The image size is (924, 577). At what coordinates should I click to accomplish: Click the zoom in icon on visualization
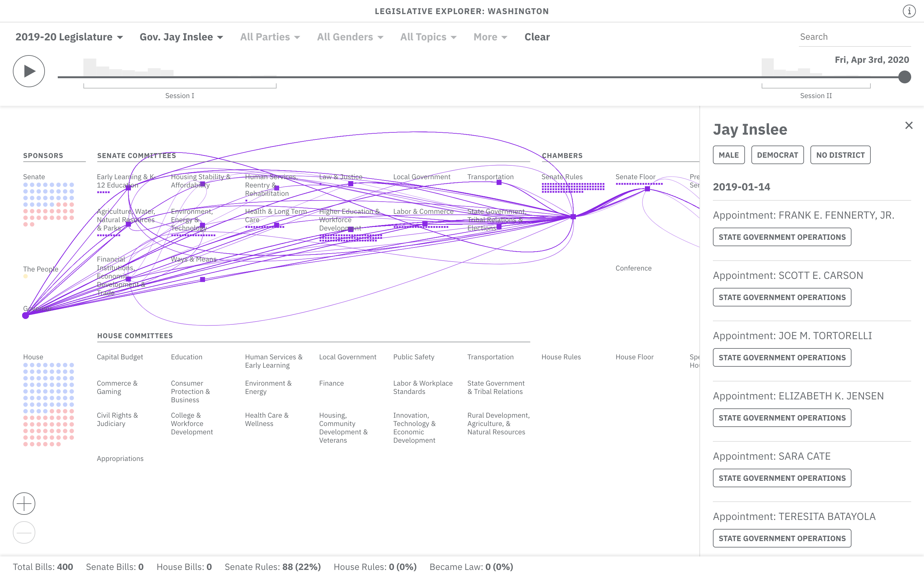(24, 503)
